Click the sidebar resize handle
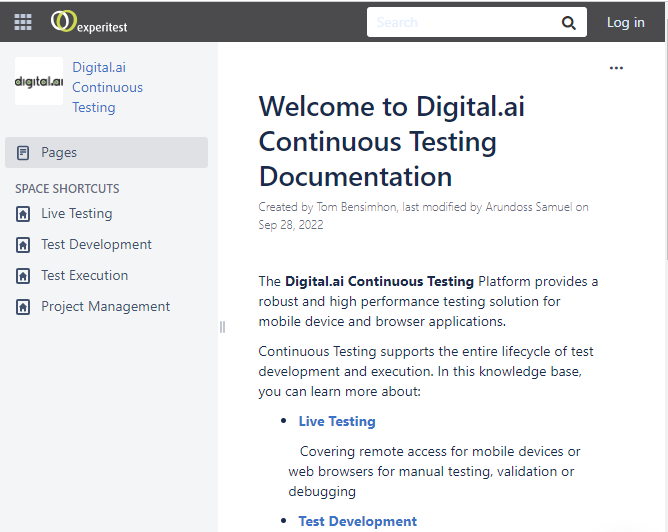Image resolution: width=668 pixels, height=532 pixels. pos(222,327)
